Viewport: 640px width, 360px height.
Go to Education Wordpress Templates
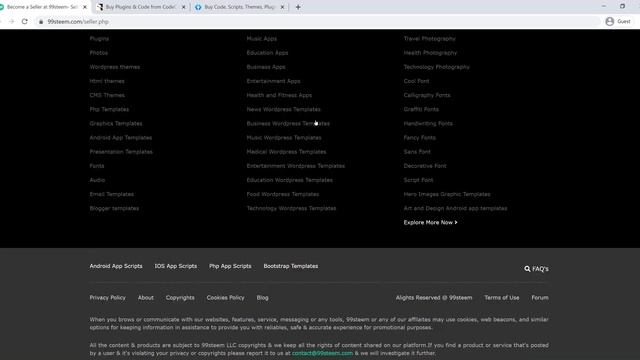point(290,180)
